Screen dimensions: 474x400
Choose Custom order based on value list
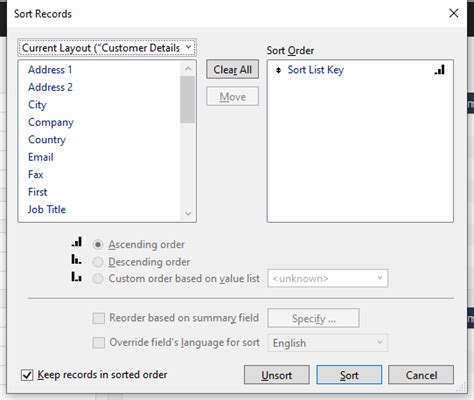98,279
